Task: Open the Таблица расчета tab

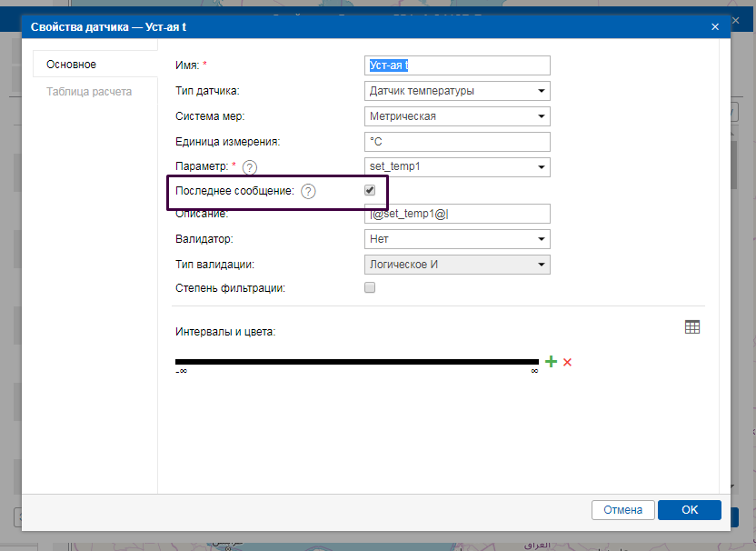Action: [x=89, y=92]
